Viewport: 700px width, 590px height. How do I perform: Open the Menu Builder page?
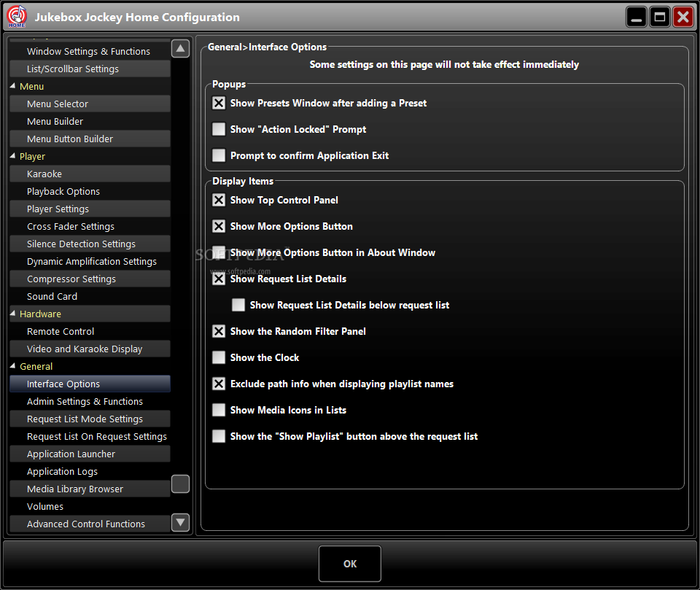(x=90, y=122)
